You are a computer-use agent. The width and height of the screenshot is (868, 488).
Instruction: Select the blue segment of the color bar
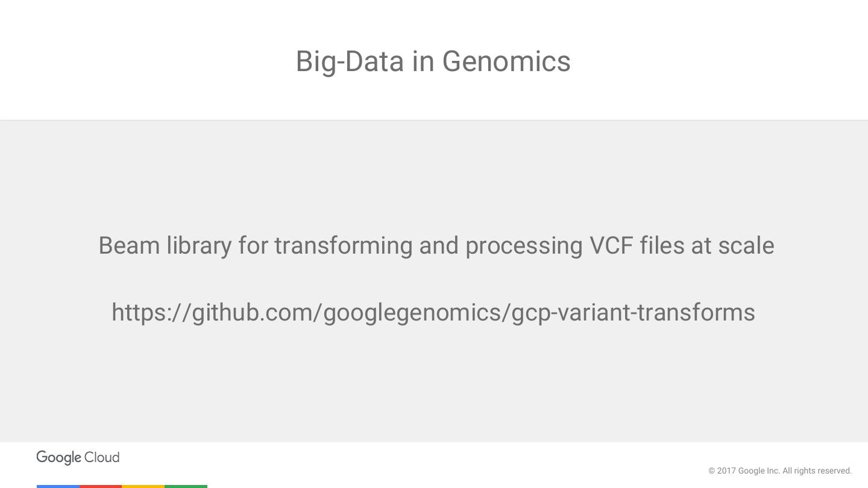tap(58, 486)
